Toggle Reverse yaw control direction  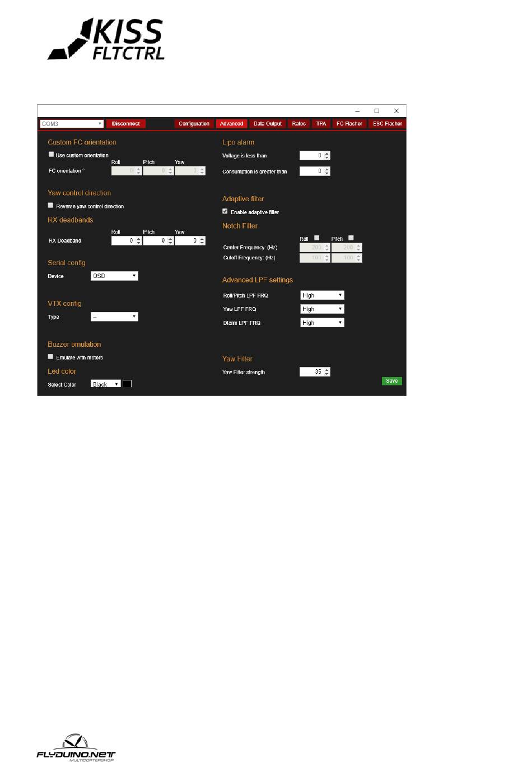(50, 205)
